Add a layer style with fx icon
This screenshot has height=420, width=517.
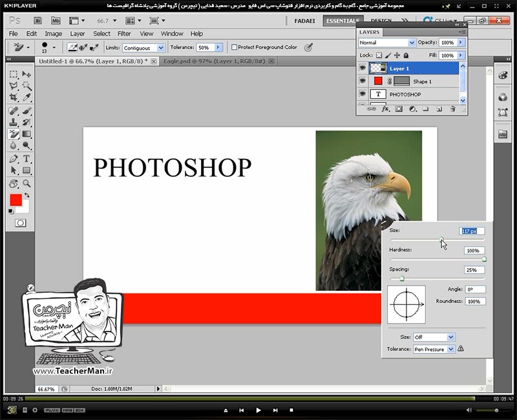click(385, 109)
